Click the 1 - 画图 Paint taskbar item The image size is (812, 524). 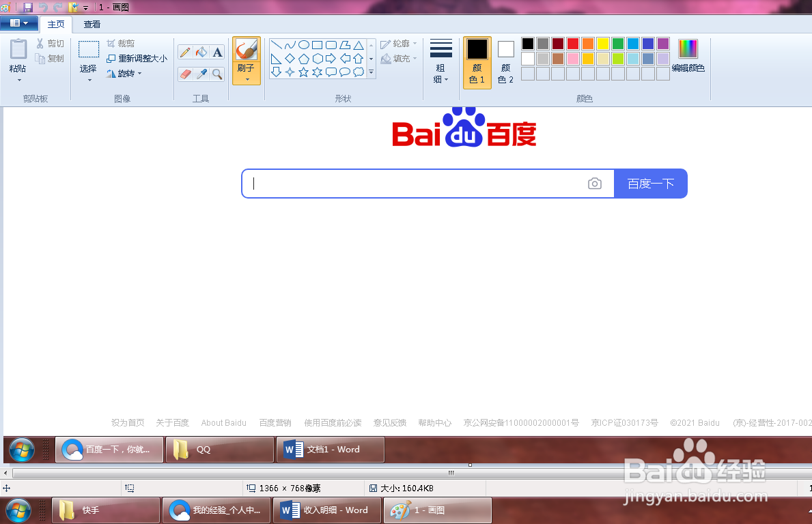438,510
